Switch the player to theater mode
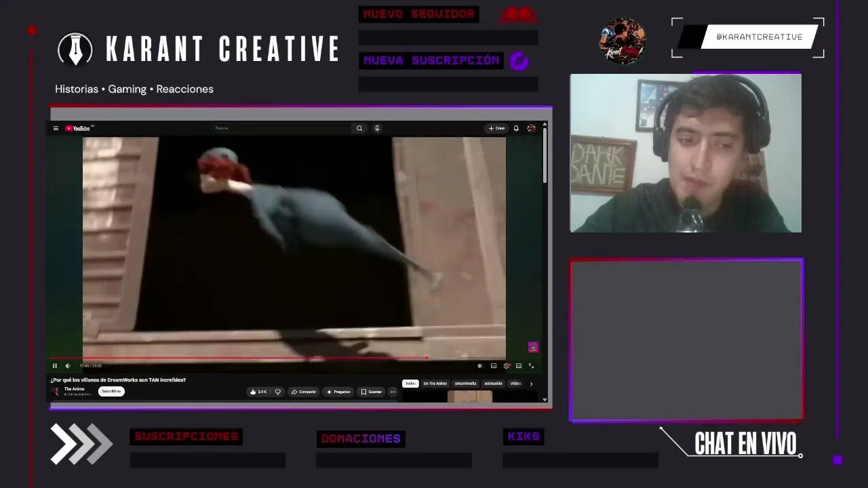The width and height of the screenshot is (868, 488). pos(519,366)
